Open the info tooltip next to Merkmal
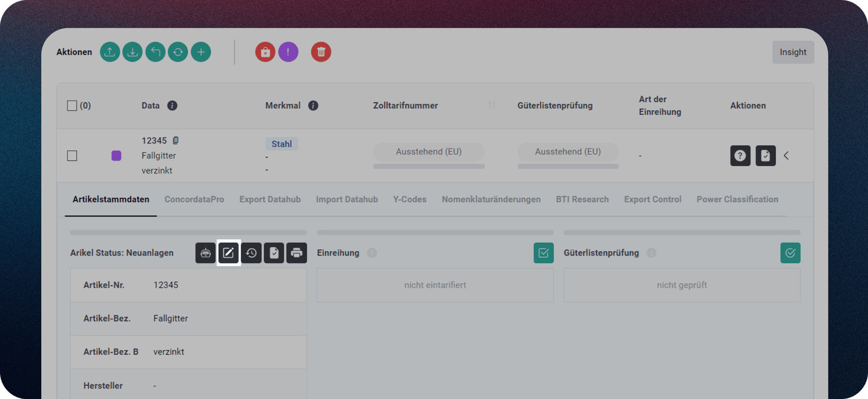Screen dimensions: 868x399 pyautogui.click(x=313, y=105)
